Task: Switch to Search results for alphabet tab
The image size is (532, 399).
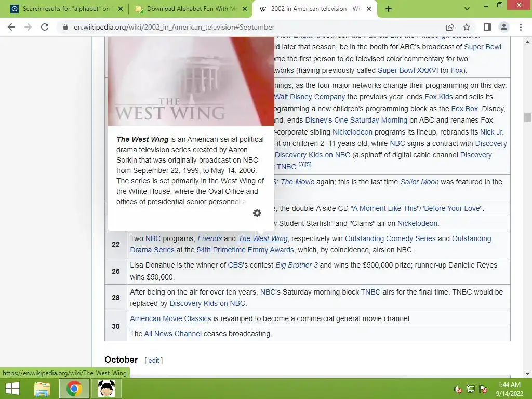Action: (x=66, y=9)
